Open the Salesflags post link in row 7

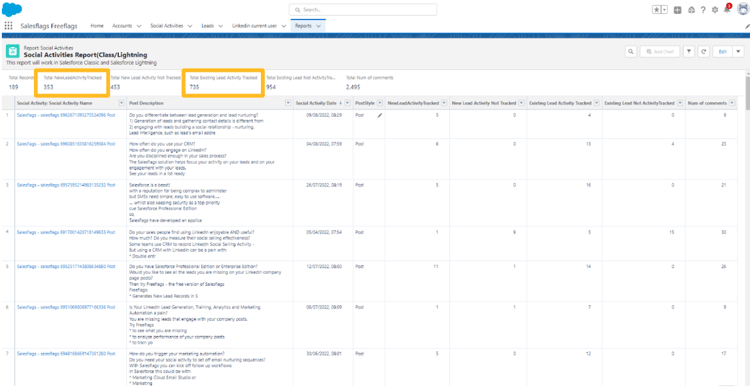pyautogui.click(x=66, y=354)
